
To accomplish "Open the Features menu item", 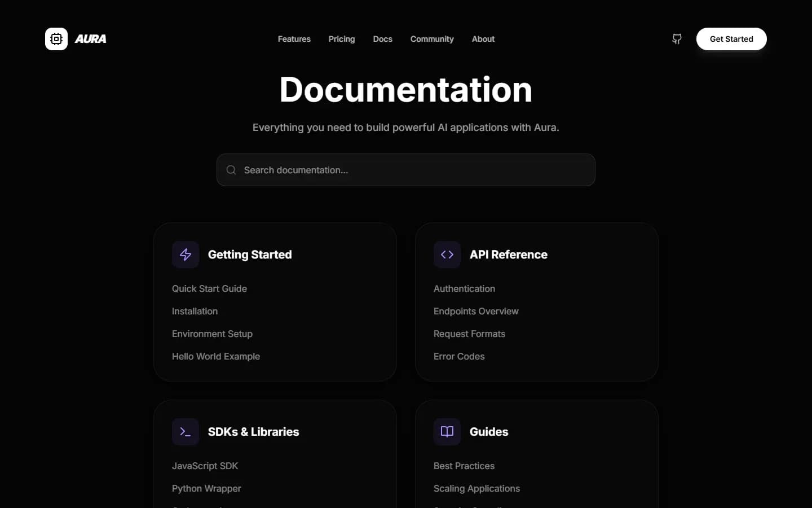I will coord(294,39).
